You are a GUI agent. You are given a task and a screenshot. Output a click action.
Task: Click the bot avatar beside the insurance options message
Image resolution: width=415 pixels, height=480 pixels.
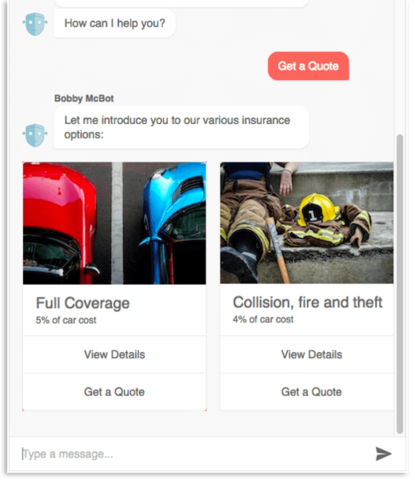click(x=35, y=135)
